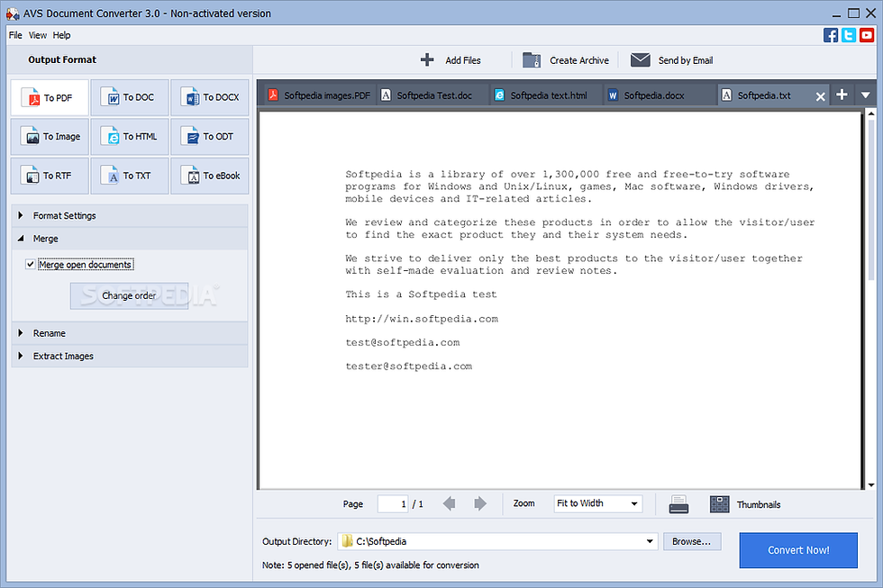Open the View menu
883x588 pixels.
tap(38, 35)
